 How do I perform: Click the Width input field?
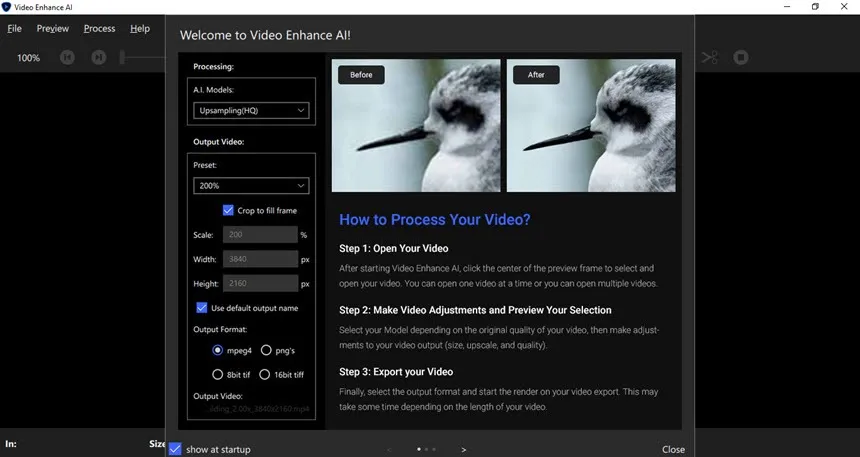(261, 259)
